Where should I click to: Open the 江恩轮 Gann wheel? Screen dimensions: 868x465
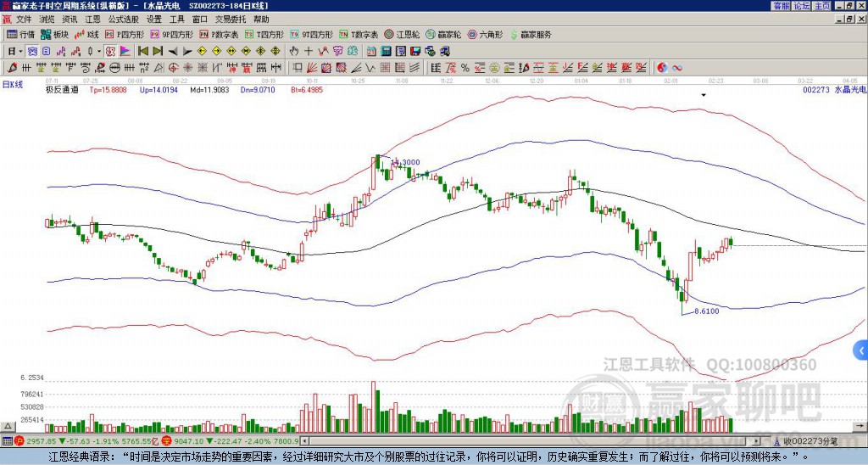click(x=403, y=34)
